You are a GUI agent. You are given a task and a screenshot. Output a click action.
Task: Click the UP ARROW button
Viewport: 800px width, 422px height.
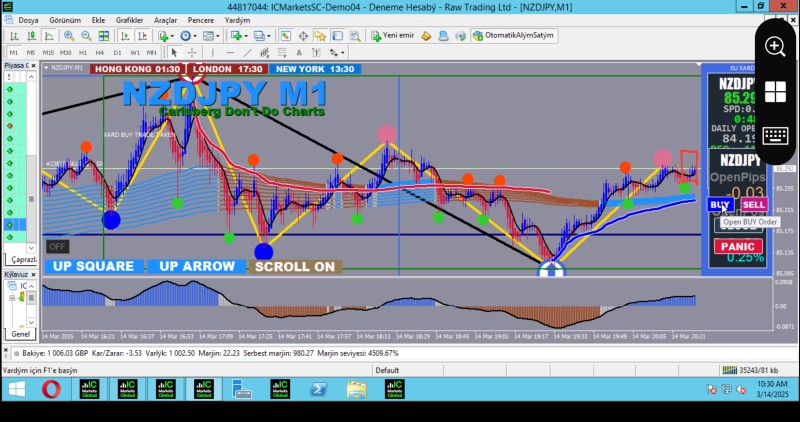[x=197, y=266]
